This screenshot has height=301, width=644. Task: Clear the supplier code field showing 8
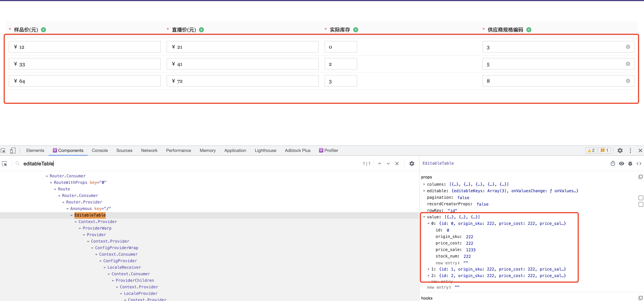tap(628, 81)
